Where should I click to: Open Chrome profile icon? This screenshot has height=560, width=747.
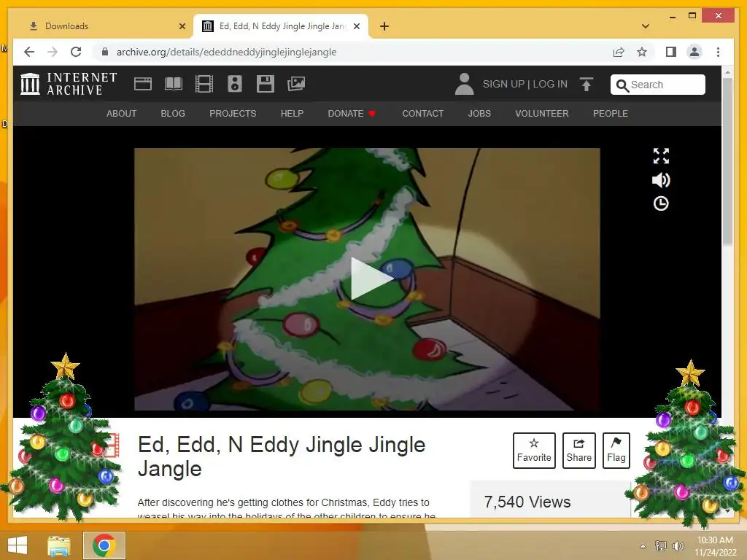[694, 52]
